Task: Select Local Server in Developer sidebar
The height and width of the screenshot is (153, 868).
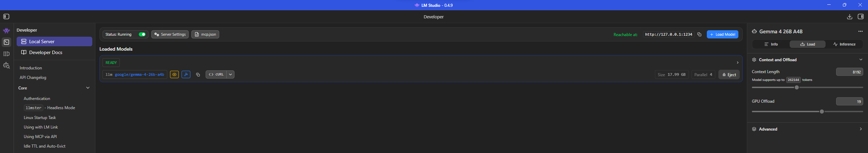Action: [54, 41]
